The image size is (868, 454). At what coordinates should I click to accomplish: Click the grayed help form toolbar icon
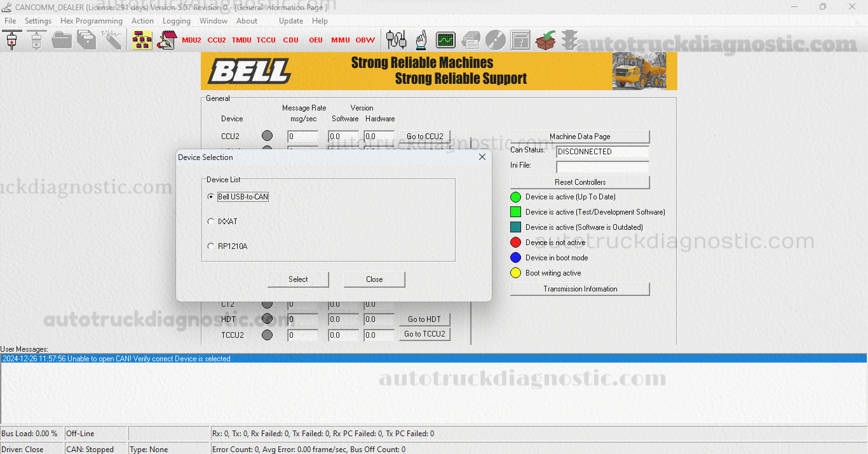[520, 40]
